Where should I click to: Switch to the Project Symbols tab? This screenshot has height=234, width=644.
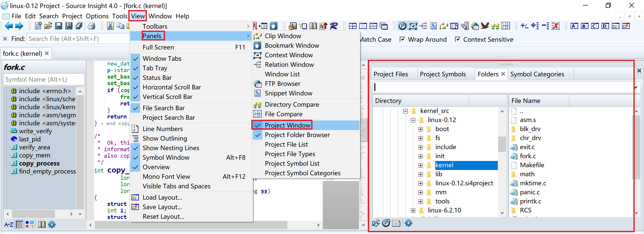tap(443, 74)
